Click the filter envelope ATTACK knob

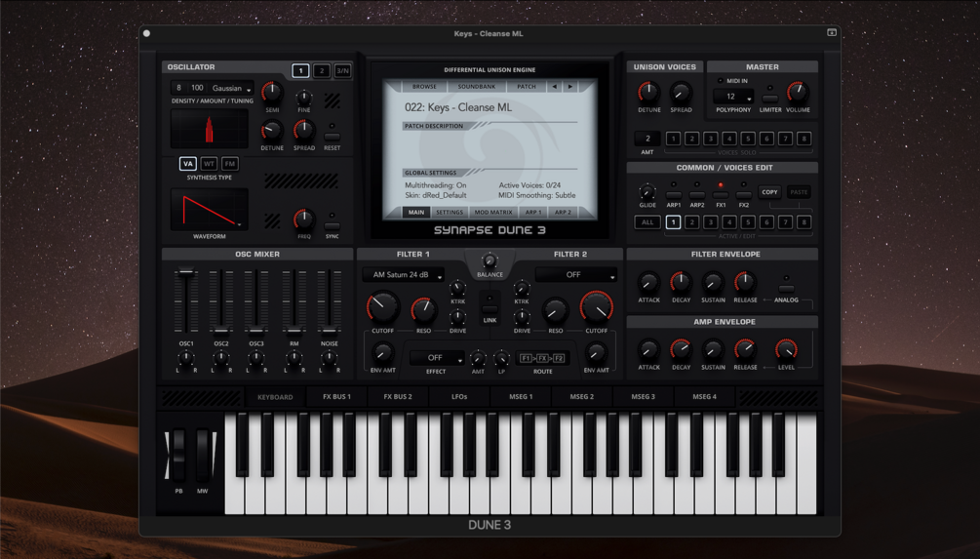pos(648,283)
